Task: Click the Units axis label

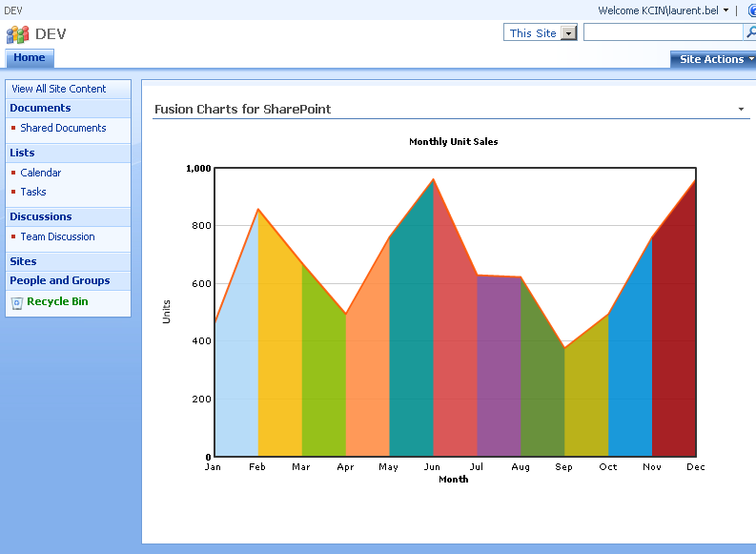Action: (166, 312)
